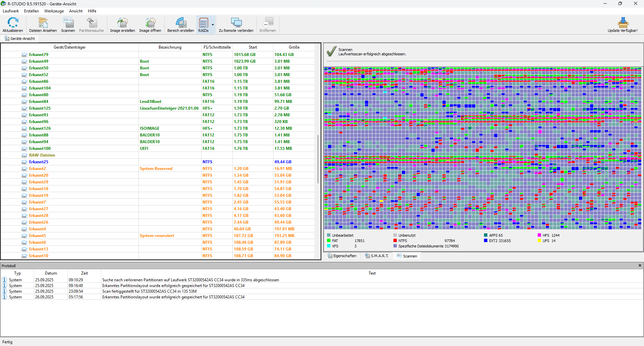Close the Protokoll panel
The height and width of the screenshot is (346, 644).
[640, 266]
